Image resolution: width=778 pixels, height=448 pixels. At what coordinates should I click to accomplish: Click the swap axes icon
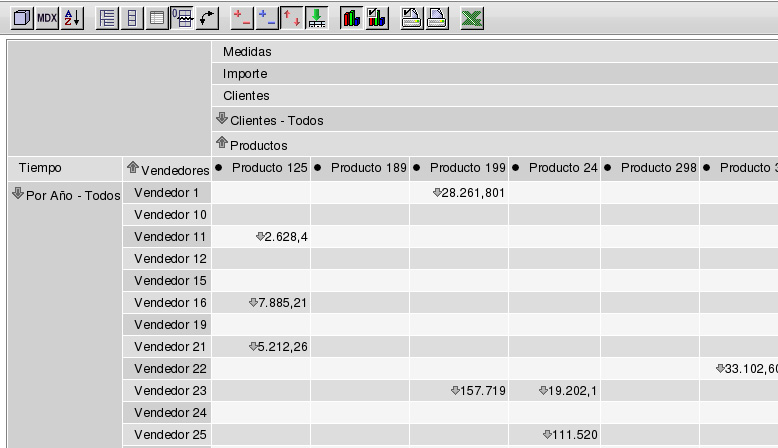click(207, 18)
